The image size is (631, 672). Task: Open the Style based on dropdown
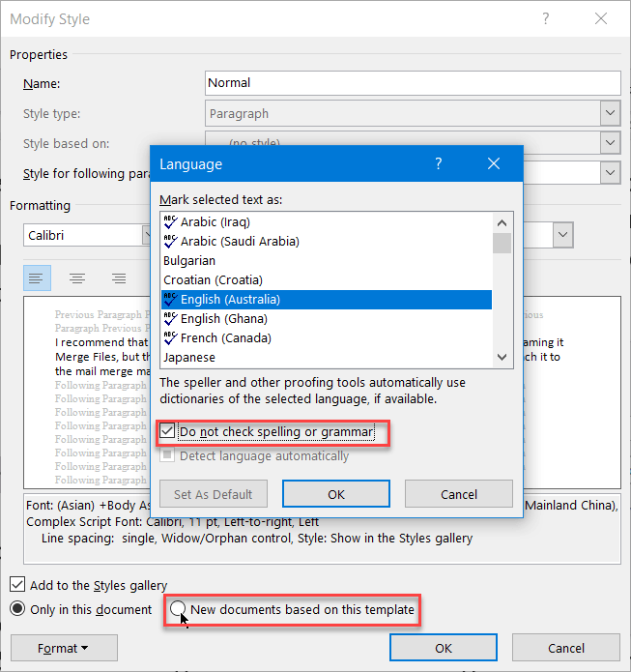tap(610, 143)
